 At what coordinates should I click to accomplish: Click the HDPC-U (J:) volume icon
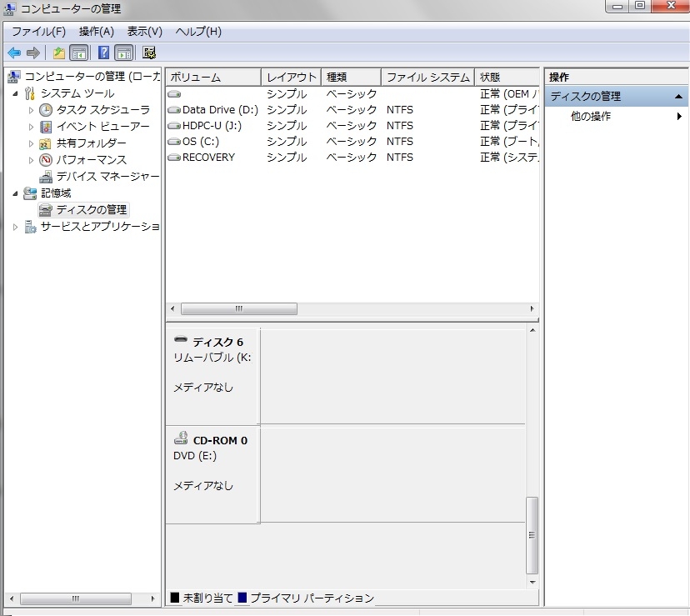(x=174, y=126)
